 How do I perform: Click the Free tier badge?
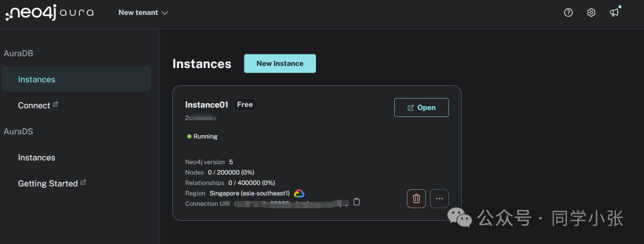pyautogui.click(x=244, y=104)
